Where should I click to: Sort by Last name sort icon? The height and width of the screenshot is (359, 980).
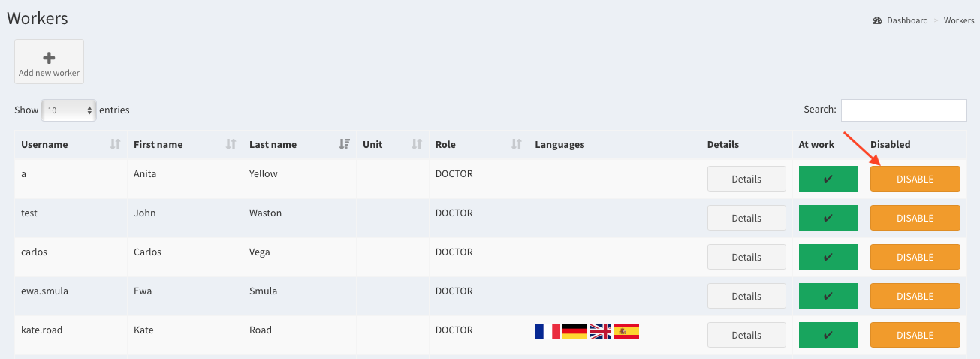(345, 144)
